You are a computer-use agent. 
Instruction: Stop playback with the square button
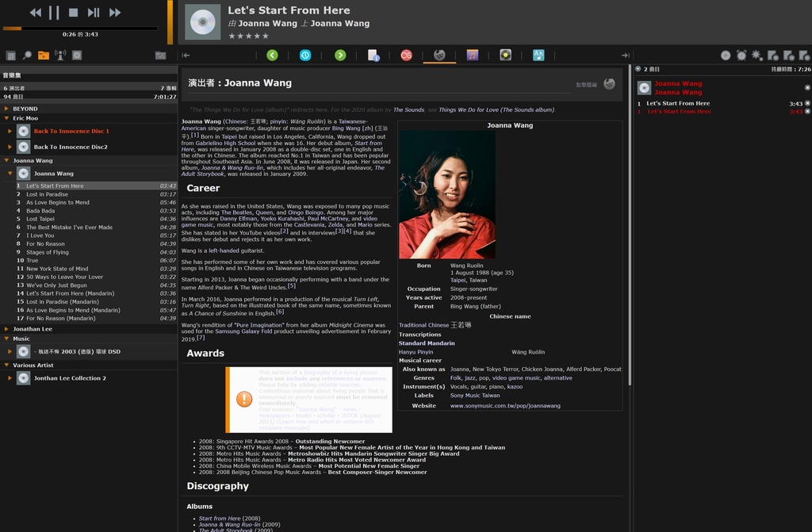pos(74,13)
